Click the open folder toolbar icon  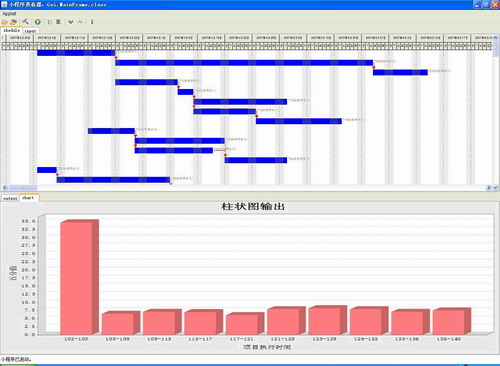(5, 22)
